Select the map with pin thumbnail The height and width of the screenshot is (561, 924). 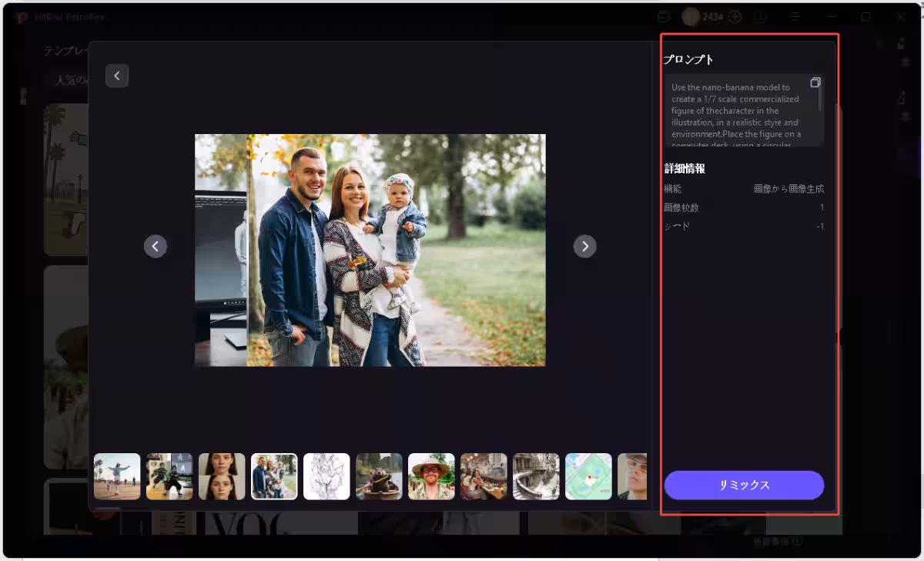point(588,476)
